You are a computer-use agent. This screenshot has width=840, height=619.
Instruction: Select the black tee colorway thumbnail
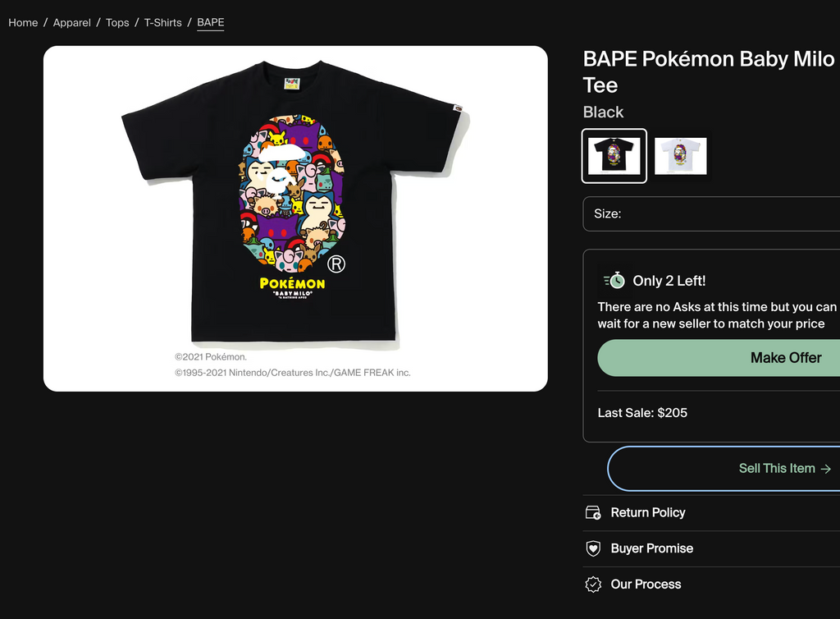coord(614,155)
